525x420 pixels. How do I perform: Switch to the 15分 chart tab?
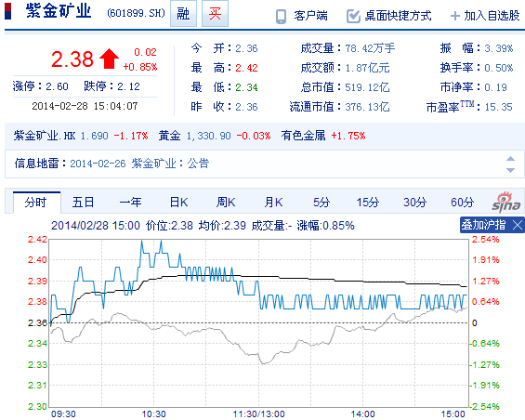(368, 203)
